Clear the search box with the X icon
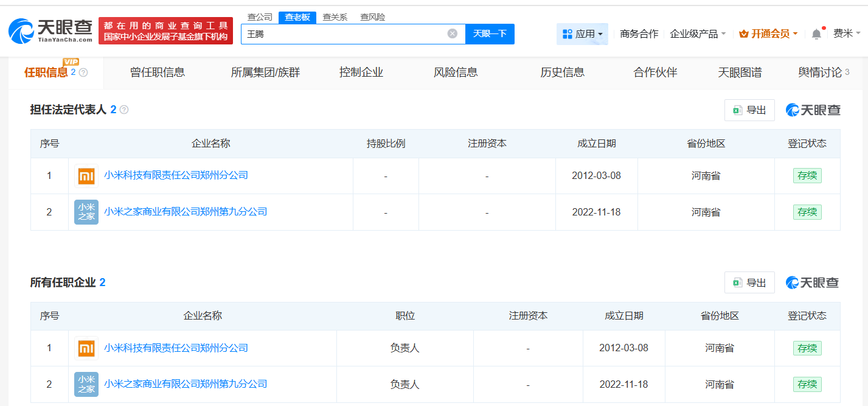 452,33
